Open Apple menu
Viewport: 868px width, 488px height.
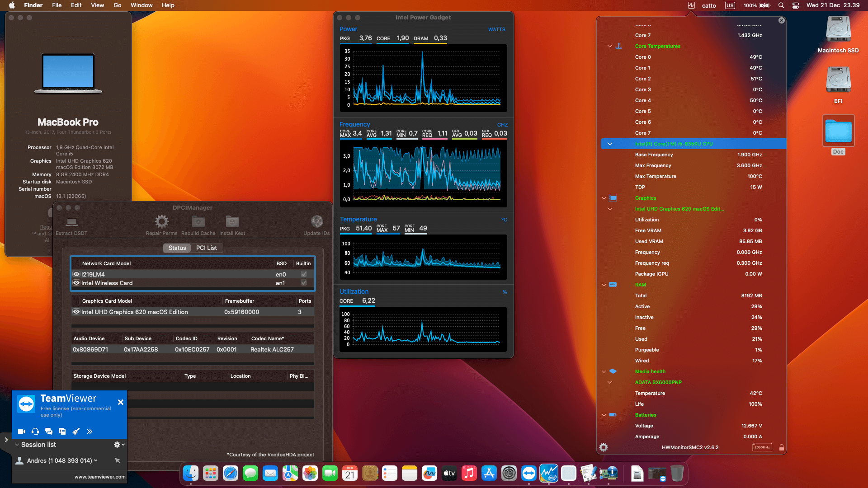pos(12,5)
